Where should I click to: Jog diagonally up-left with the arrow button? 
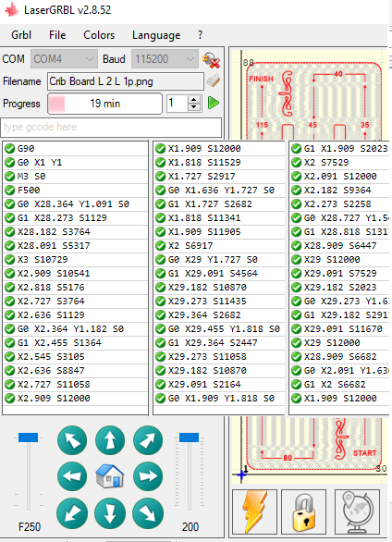[x=72, y=440]
